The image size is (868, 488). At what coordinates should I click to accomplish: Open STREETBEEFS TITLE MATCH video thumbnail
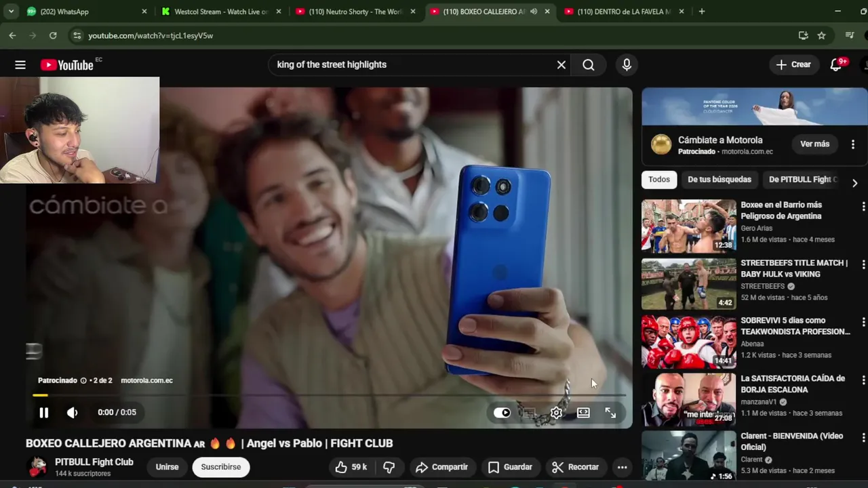689,284
